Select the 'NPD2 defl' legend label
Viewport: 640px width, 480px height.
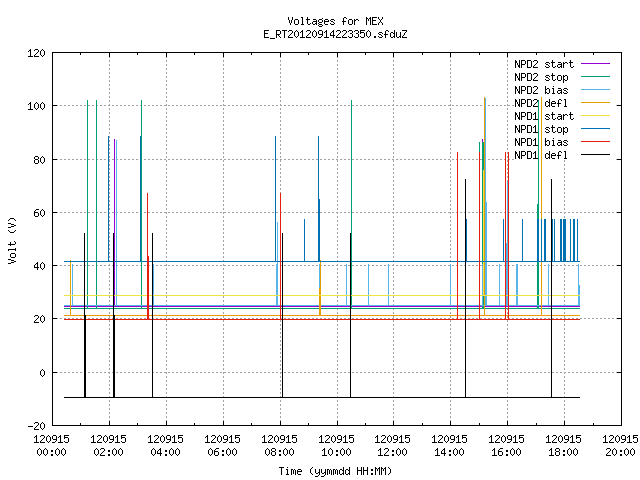[541, 103]
